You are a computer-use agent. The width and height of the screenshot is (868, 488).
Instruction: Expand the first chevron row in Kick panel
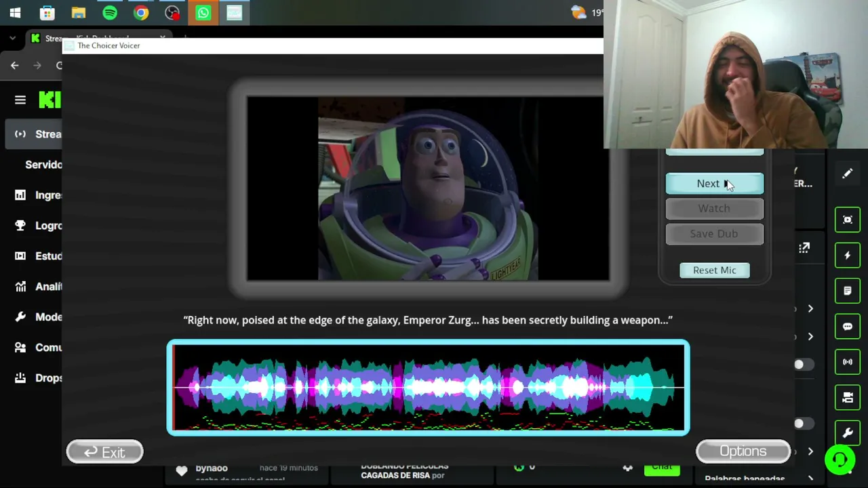click(x=810, y=309)
